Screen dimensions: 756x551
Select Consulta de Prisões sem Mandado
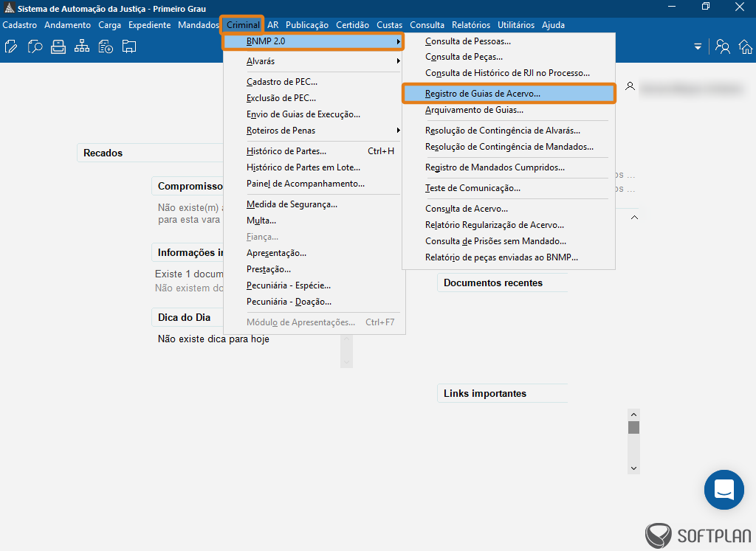click(x=509, y=241)
